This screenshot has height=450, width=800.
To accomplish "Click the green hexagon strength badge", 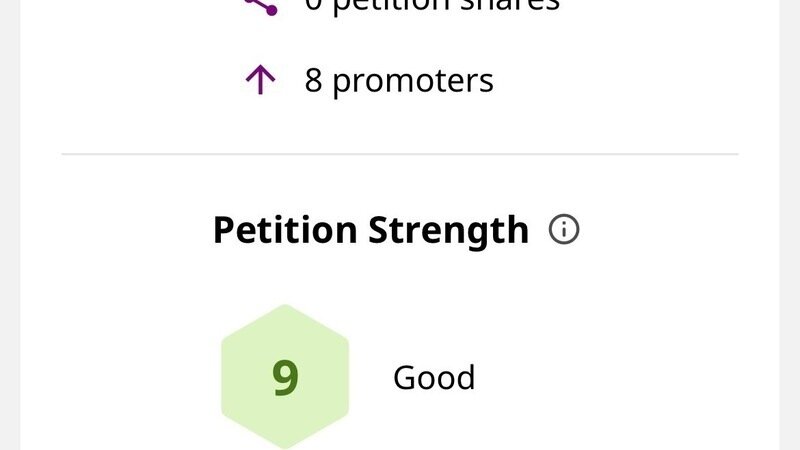I will point(285,377).
